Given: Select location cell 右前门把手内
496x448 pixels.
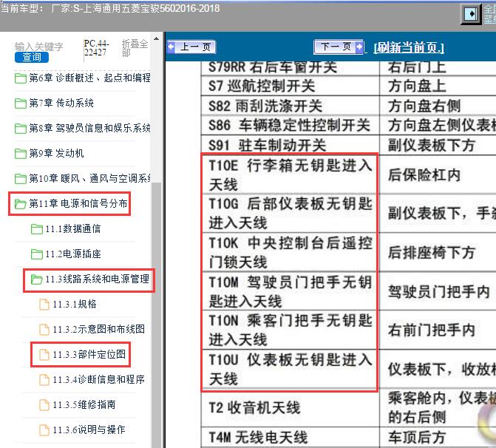Looking at the screenshot, I should click(x=438, y=330).
